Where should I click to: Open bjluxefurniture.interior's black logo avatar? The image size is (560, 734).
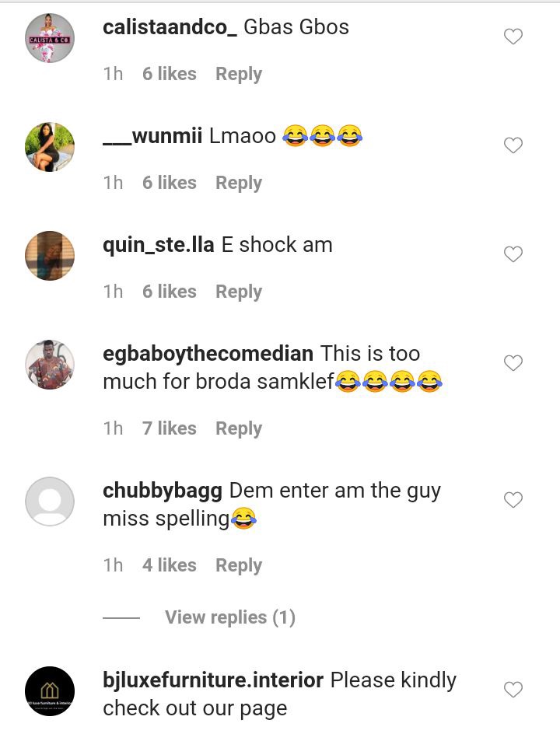pos(50,691)
